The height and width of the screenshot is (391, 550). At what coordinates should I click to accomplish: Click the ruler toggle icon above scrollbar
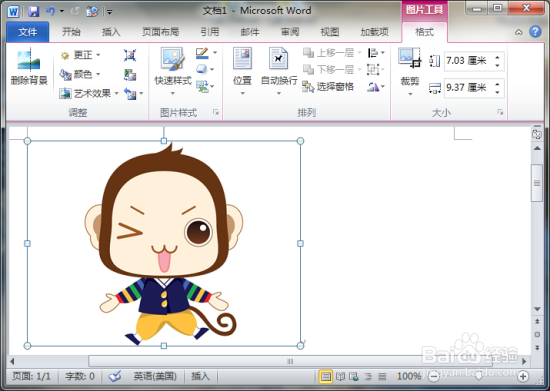tap(537, 134)
